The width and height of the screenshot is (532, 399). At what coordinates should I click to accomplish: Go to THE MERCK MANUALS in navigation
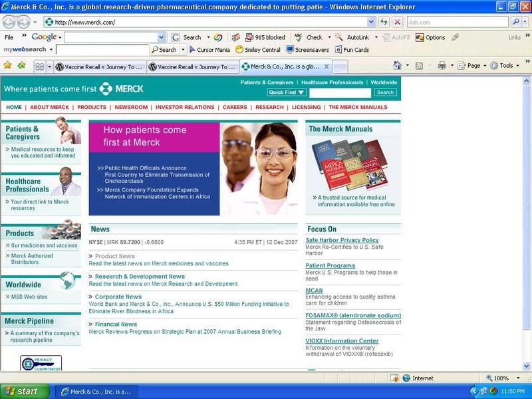[358, 107]
